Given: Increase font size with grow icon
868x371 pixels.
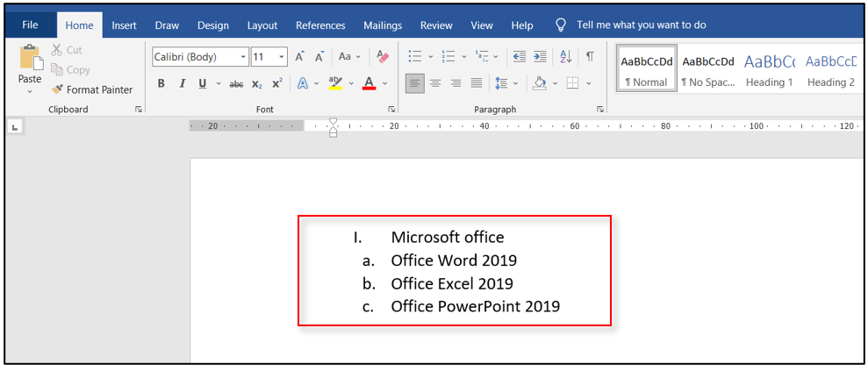Looking at the screenshot, I should point(299,56).
